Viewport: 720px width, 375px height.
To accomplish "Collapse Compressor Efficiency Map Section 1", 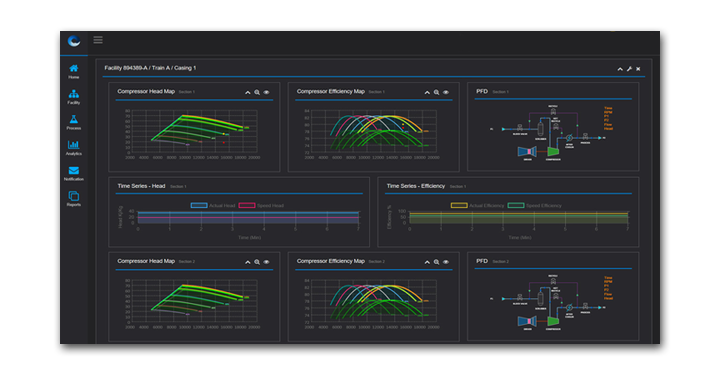I will (x=427, y=92).
